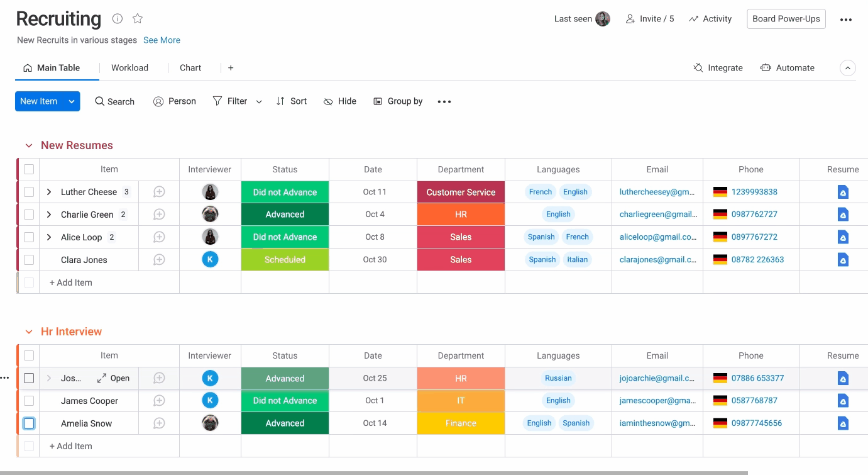Open the New Item dropdown arrow
Viewport: 868px width, 475px height.
click(72, 101)
